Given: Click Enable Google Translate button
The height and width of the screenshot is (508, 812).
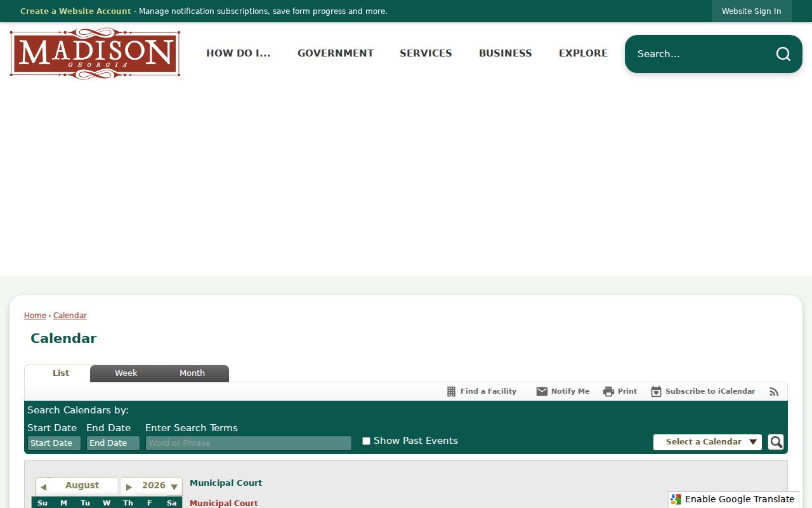Looking at the screenshot, I should (733, 500).
